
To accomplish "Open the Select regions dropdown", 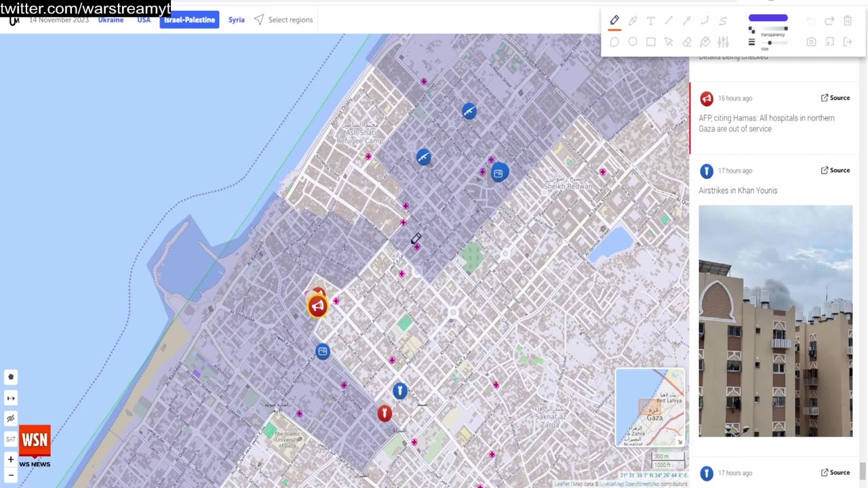I will 283,20.
